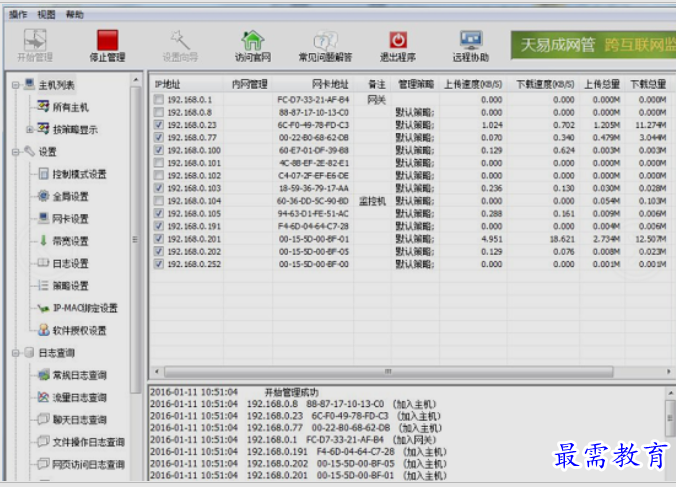676x487 pixels.
Task: Click the sidebar tree scroll-up arrow
Action: [x=136, y=80]
